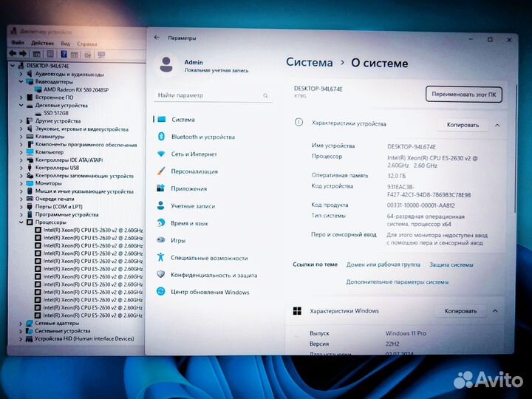Open the Справка menu
The width and height of the screenshot is (532, 399).
[x=87, y=44]
